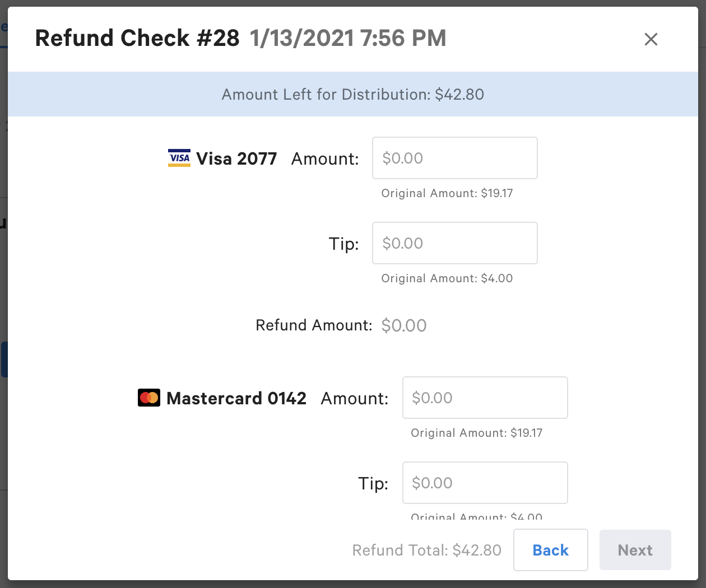Click the Amount Left for Distribution banner

[x=353, y=94]
